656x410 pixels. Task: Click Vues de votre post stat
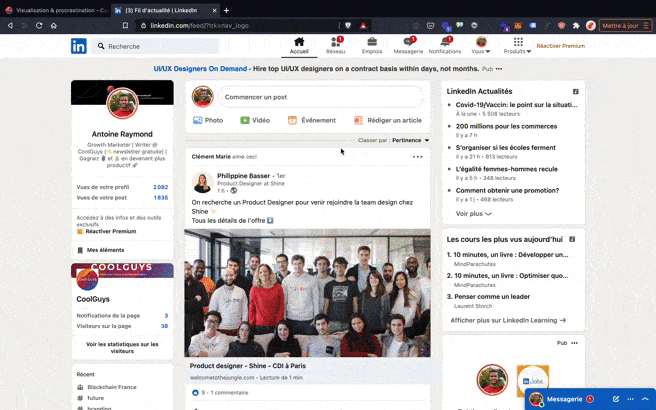tap(122, 197)
